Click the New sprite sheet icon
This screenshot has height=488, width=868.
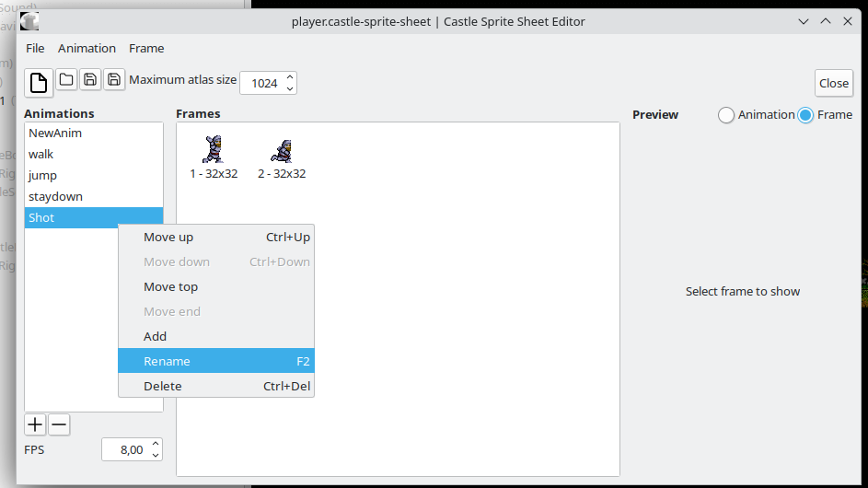coord(39,83)
